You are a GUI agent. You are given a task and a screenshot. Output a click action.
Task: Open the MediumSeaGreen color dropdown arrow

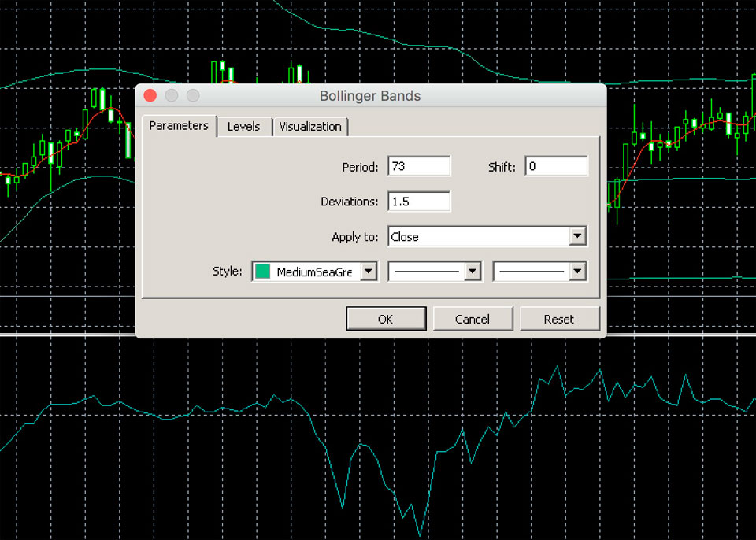click(x=369, y=272)
